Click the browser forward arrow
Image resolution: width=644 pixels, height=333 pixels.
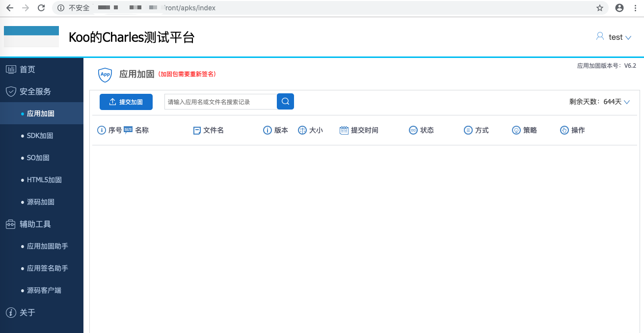(26, 8)
